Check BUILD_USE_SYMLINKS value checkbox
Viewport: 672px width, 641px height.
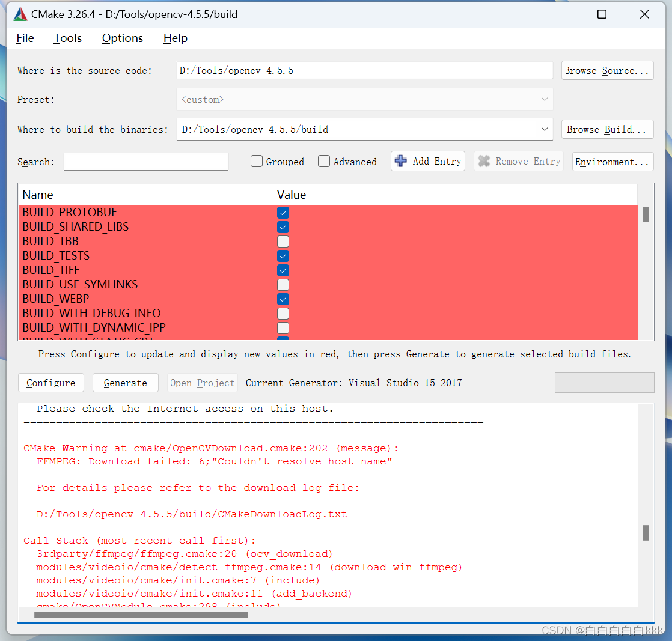click(x=283, y=285)
